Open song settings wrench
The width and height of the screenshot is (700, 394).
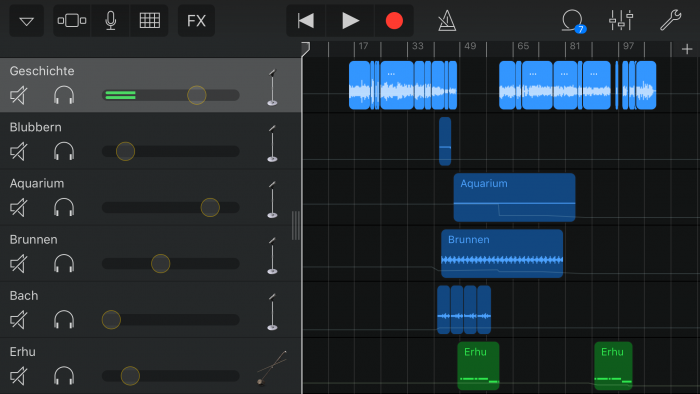pos(671,21)
